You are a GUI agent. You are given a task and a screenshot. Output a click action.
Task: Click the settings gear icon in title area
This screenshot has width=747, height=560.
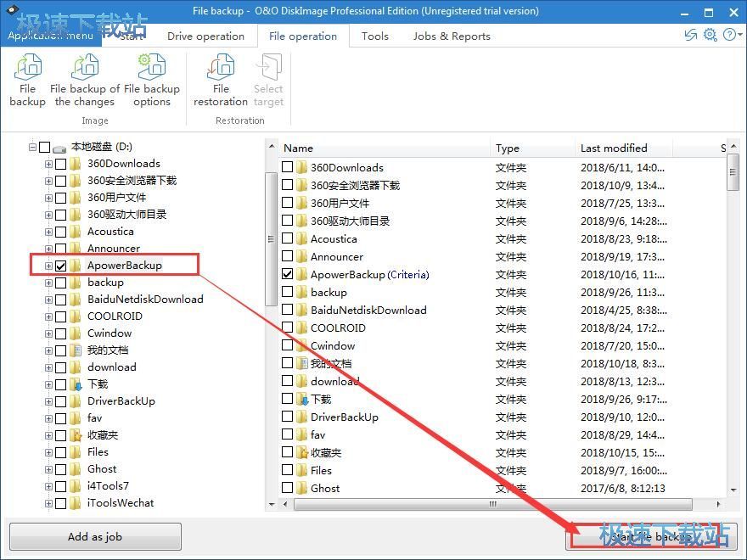(x=710, y=35)
